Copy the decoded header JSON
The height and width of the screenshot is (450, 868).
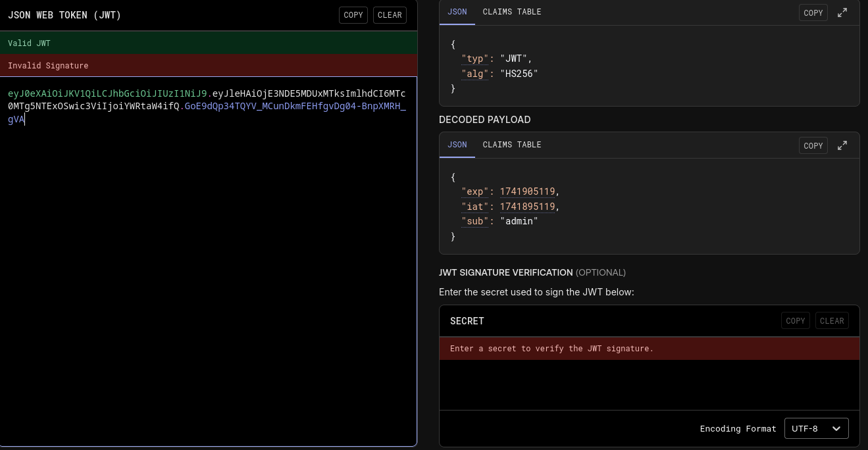(813, 12)
